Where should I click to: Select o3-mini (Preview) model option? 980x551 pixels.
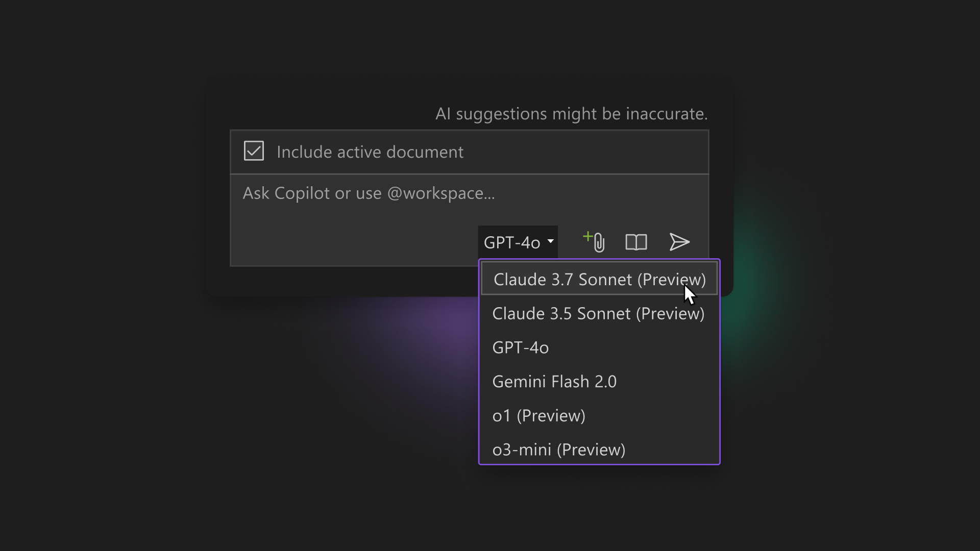click(558, 449)
